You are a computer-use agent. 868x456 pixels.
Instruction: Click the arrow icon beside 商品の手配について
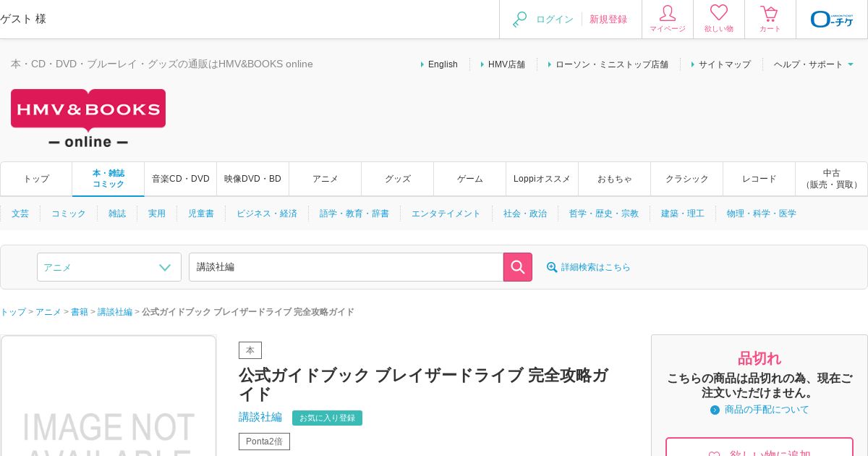[715, 410]
